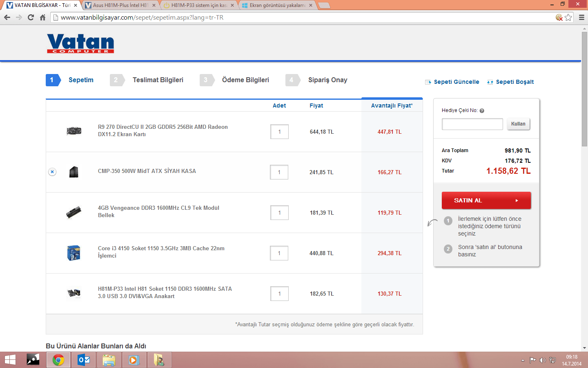
Task: Click the Hediye Çeki No input field
Action: point(472,124)
